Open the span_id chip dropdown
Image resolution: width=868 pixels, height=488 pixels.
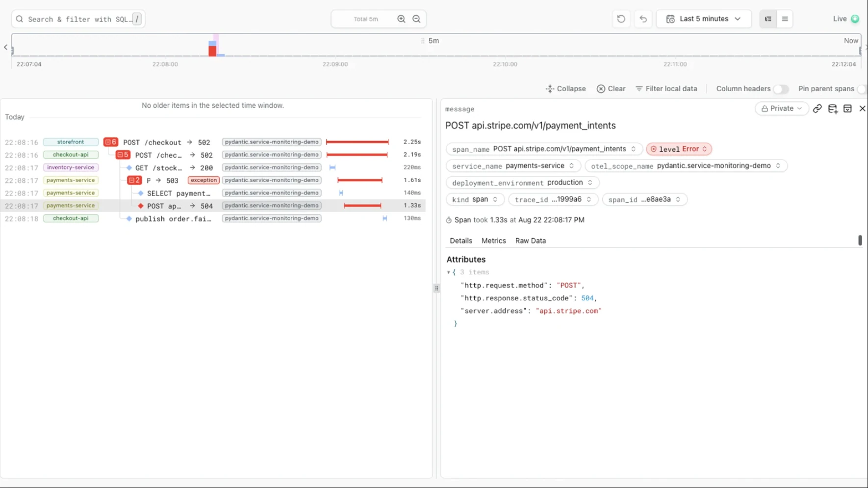pos(644,199)
